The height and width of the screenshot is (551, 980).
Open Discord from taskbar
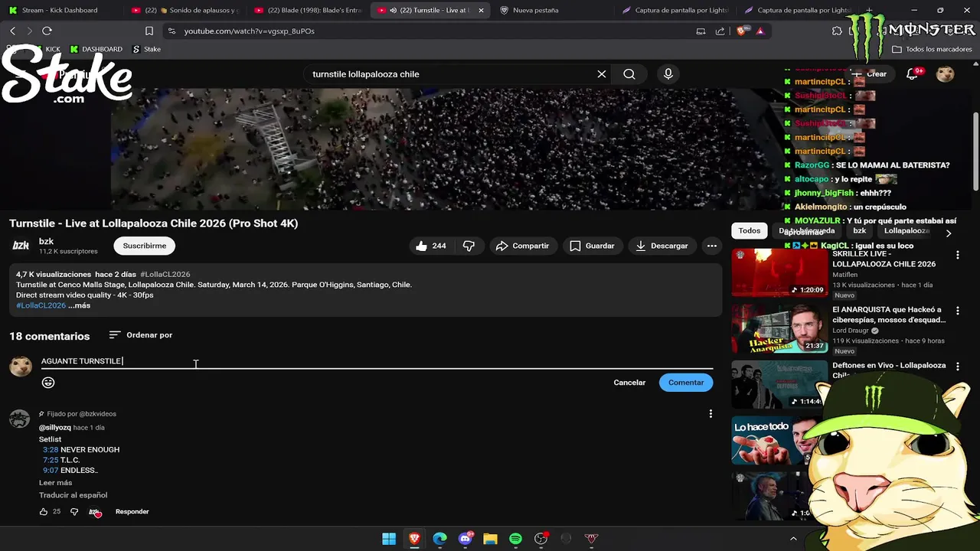click(465, 539)
